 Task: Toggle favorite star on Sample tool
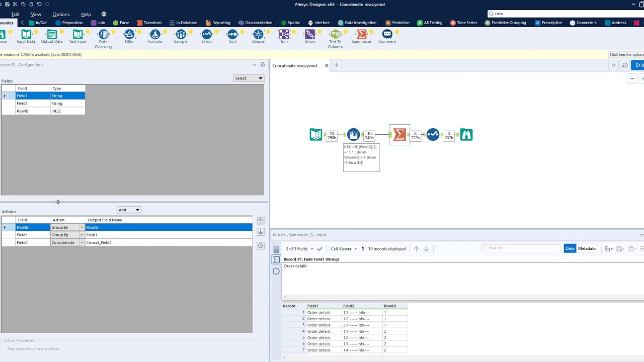click(191, 32)
